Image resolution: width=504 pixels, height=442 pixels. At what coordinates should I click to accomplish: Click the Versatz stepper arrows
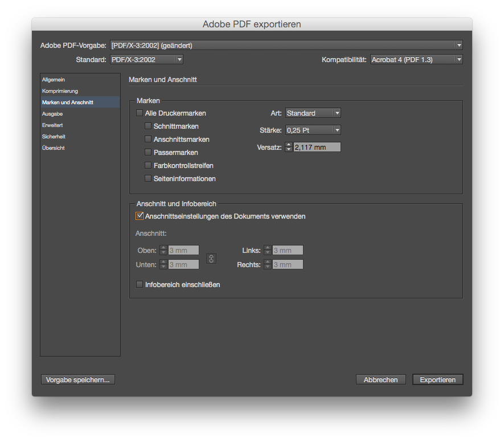tap(289, 147)
